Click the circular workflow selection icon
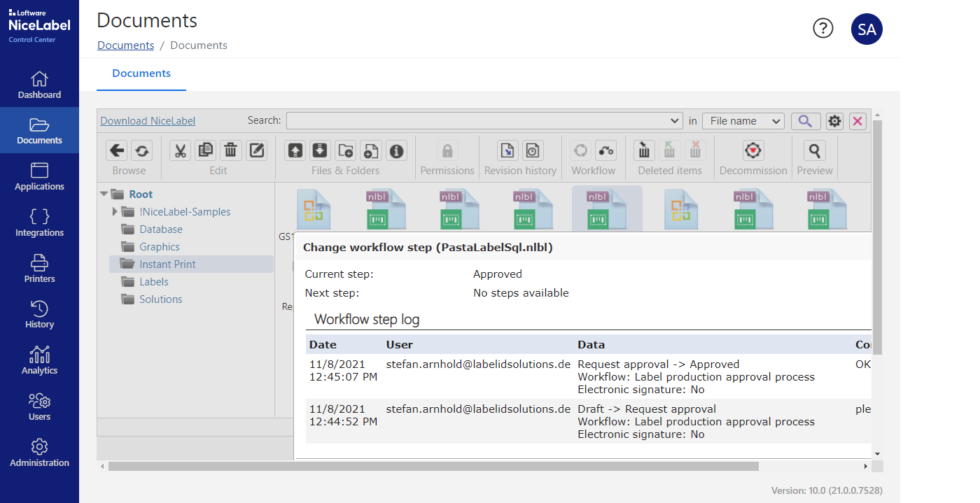The width and height of the screenshot is (980, 503). (x=580, y=150)
